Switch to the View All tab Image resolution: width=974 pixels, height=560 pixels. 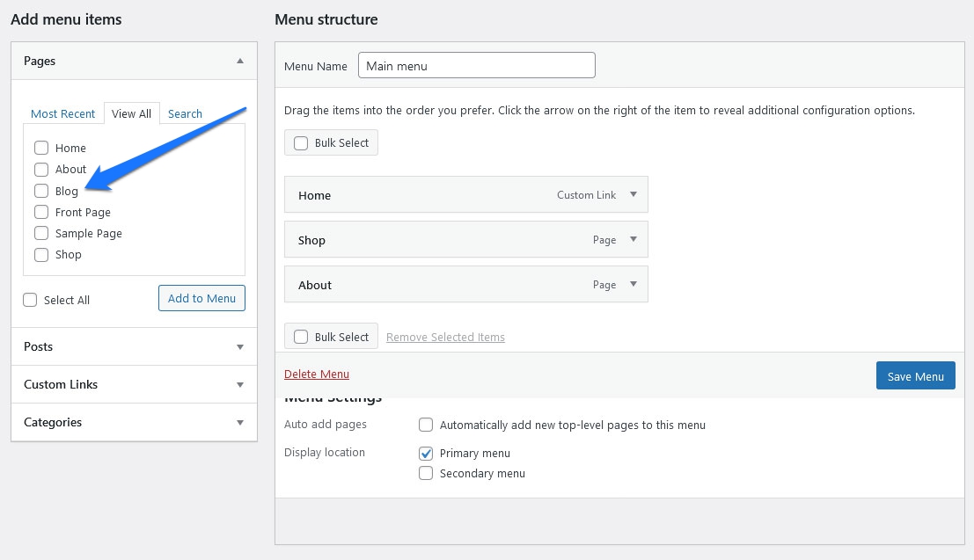click(x=132, y=113)
